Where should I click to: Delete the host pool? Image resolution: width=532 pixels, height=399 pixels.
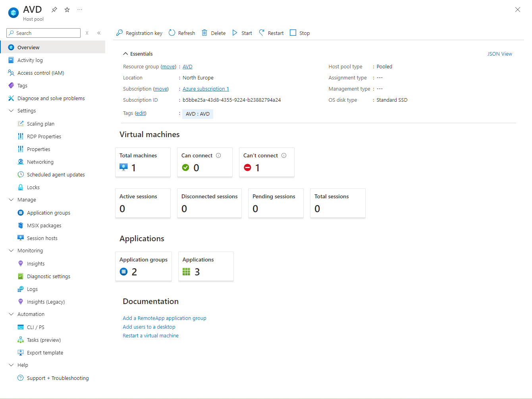214,33
